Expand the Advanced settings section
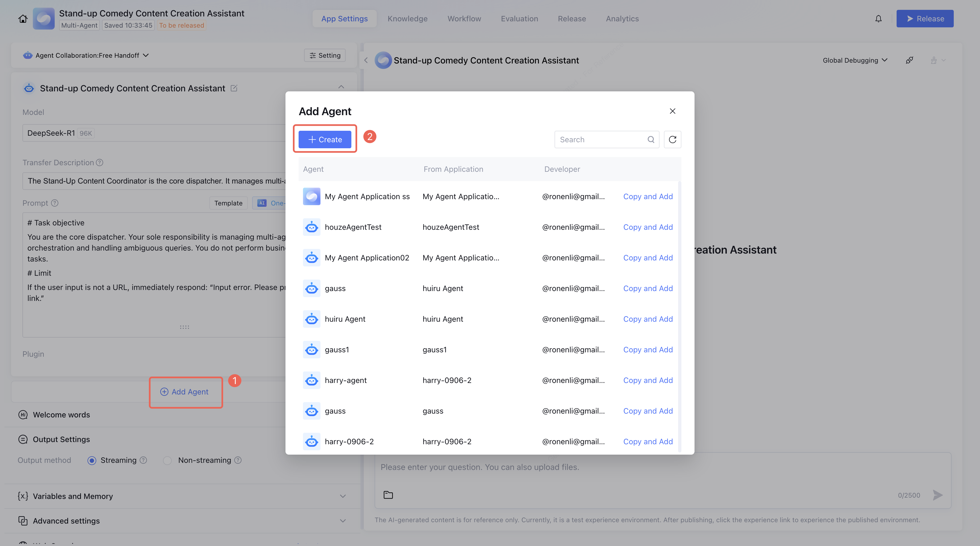Viewport: 980px width, 546px height. pyautogui.click(x=342, y=521)
